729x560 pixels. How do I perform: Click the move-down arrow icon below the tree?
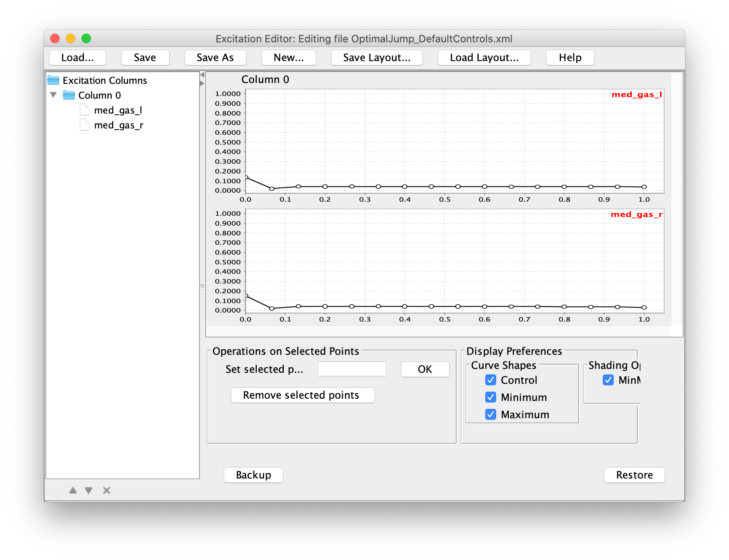click(x=89, y=490)
